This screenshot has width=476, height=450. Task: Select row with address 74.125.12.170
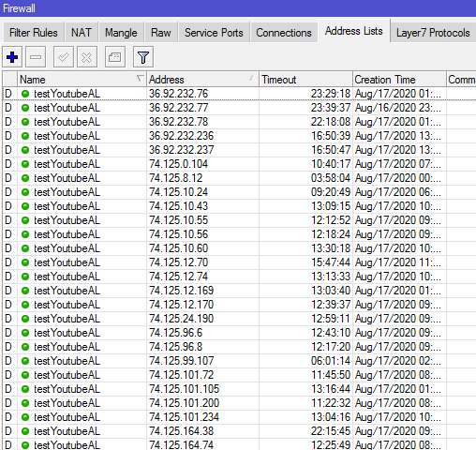click(x=239, y=305)
